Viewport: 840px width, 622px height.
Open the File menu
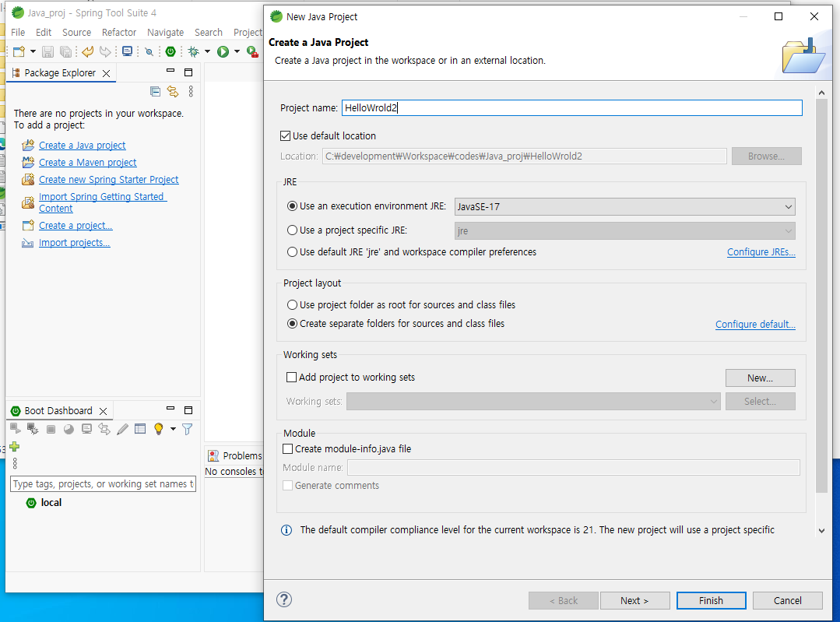18,32
